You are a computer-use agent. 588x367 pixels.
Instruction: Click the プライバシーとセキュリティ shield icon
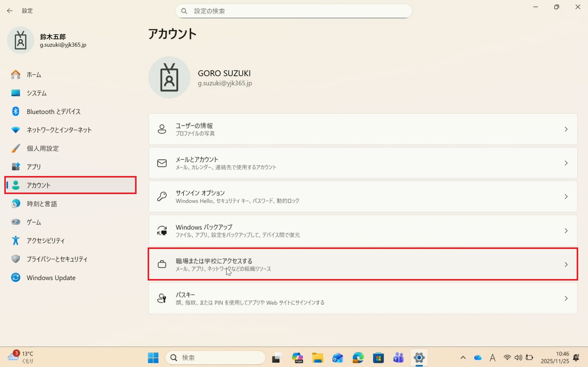[16, 259]
